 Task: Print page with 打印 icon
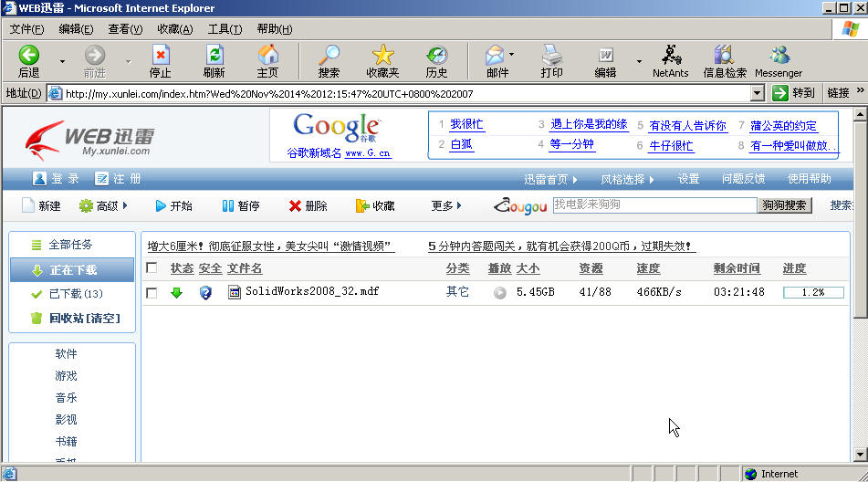coord(551,55)
